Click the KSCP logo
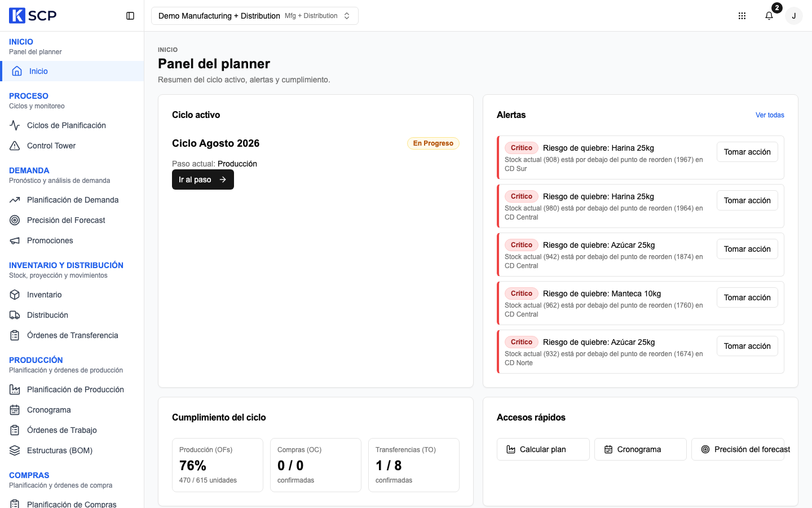This screenshot has height=508, width=812. [x=33, y=15]
